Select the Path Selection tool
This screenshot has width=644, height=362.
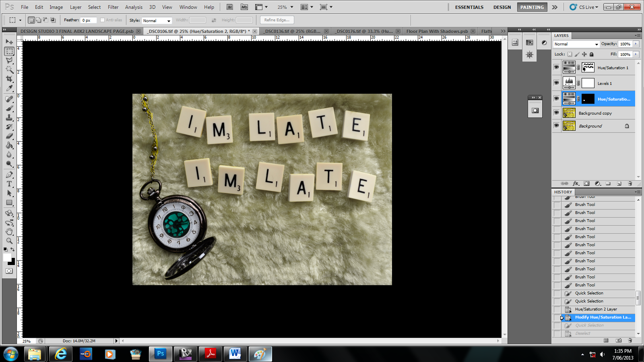pos(9,193)
